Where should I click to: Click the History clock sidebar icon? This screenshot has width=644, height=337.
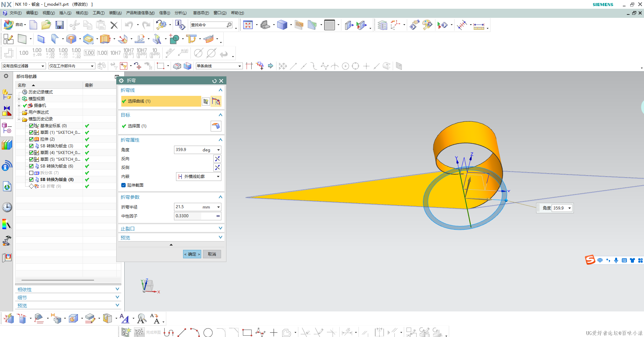coord(7,207)
